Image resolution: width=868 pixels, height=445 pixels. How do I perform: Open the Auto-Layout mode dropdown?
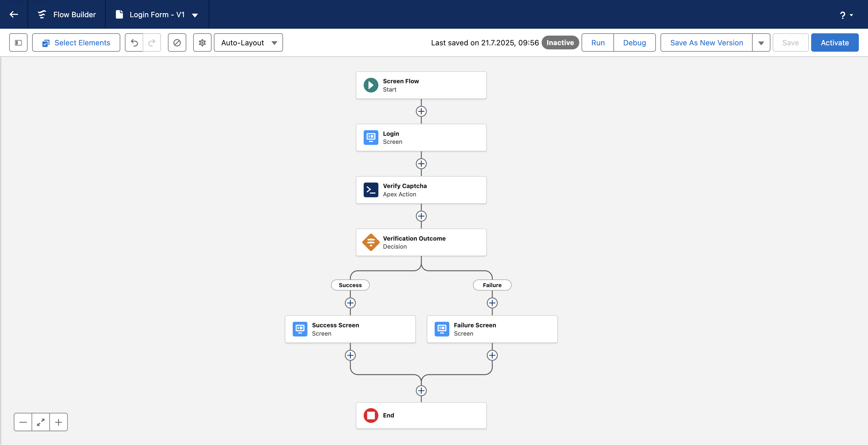248,43
